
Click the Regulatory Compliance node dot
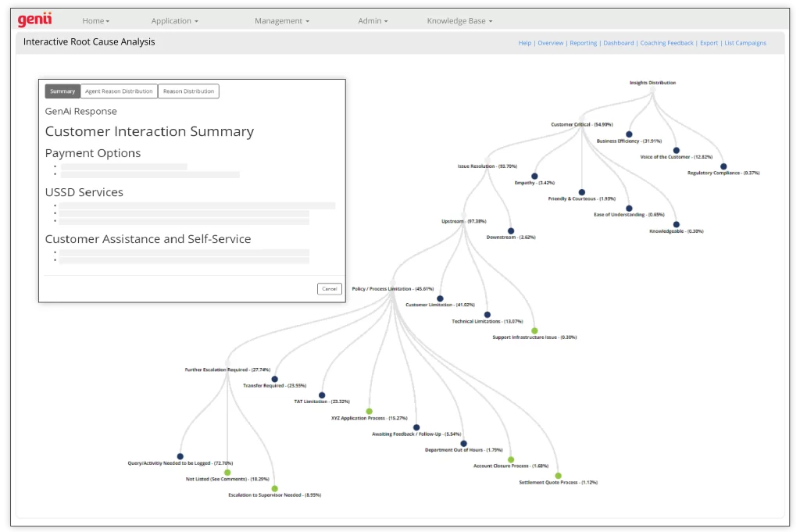point(723,166)
